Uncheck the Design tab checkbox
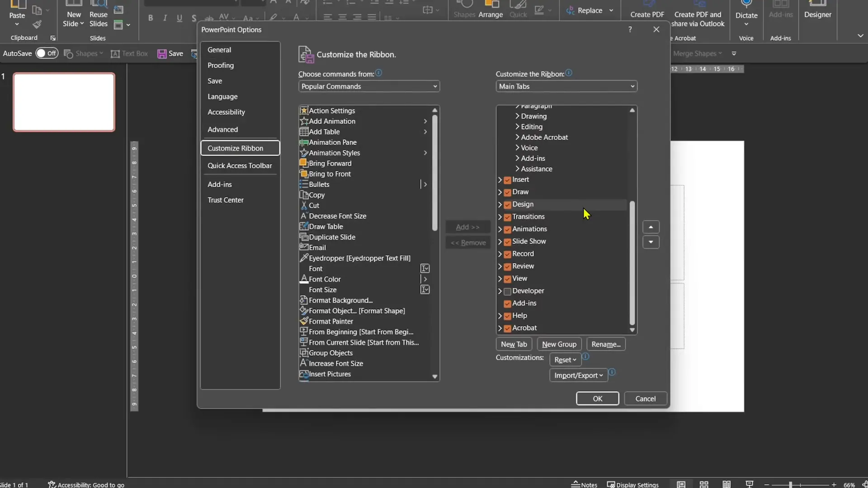 tap(507, 205)
